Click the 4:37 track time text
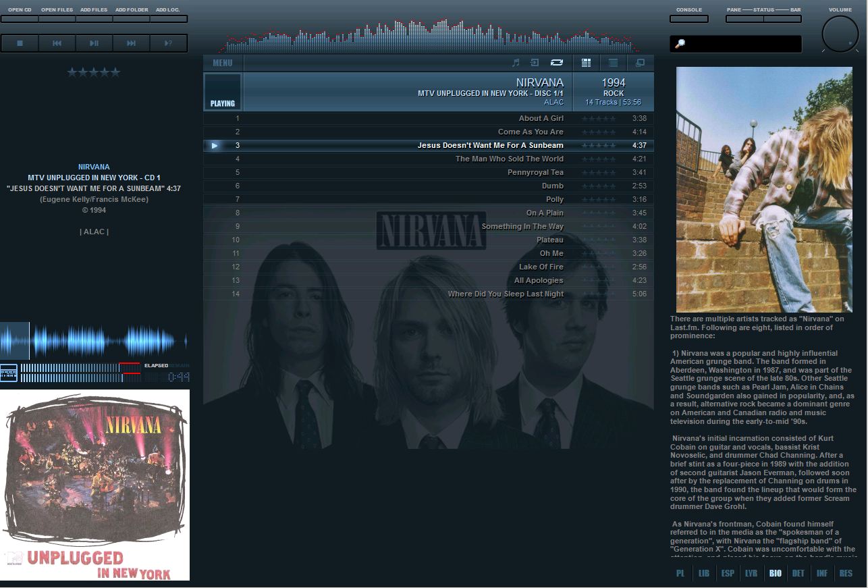 point(639,145)
